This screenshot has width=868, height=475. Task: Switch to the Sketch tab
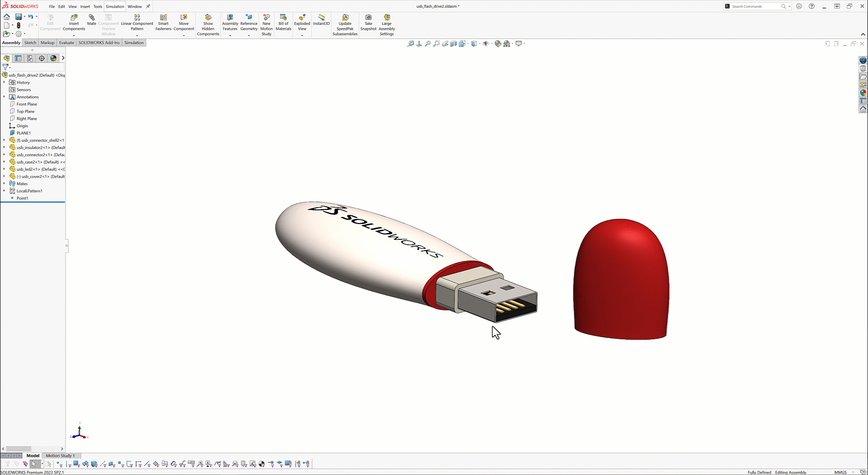tap(30, 43)
